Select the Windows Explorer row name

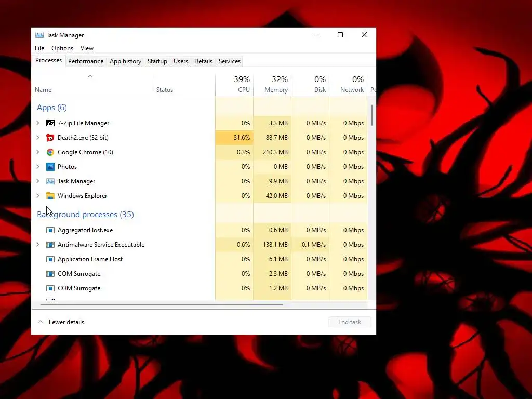coord(83,196)
